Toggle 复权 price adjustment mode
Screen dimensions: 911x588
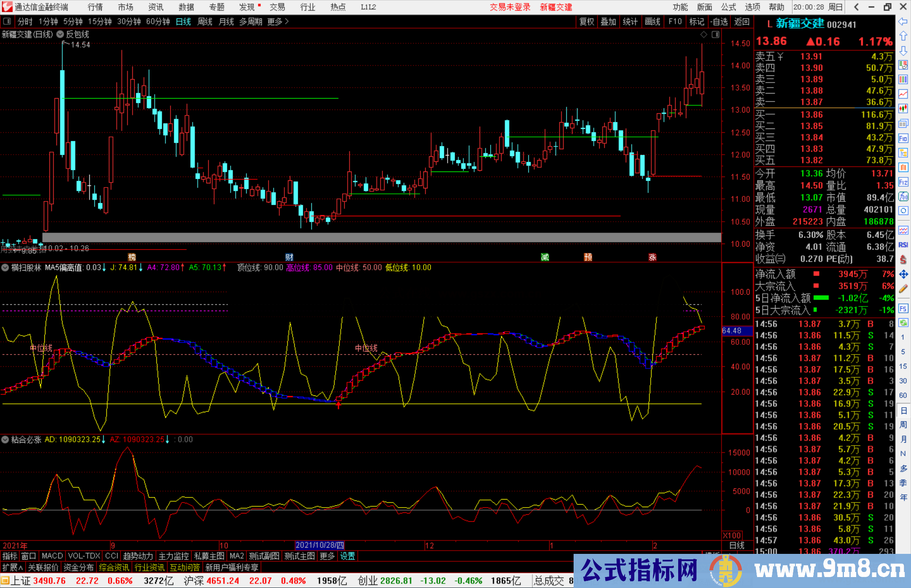pos(586,21)
